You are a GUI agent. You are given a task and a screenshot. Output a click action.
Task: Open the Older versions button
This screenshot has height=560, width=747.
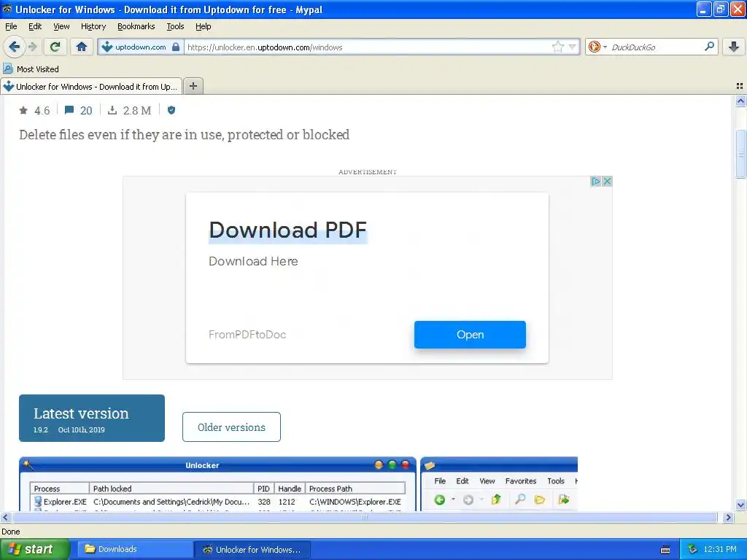click(x=231, y=427)
